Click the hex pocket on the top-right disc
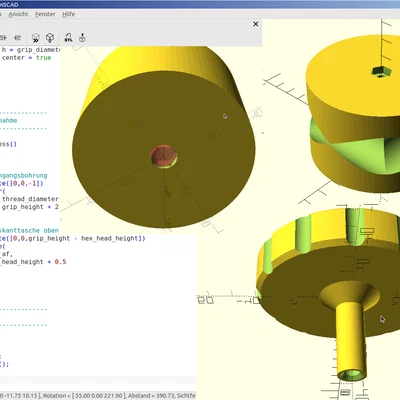 click(381, 71)
